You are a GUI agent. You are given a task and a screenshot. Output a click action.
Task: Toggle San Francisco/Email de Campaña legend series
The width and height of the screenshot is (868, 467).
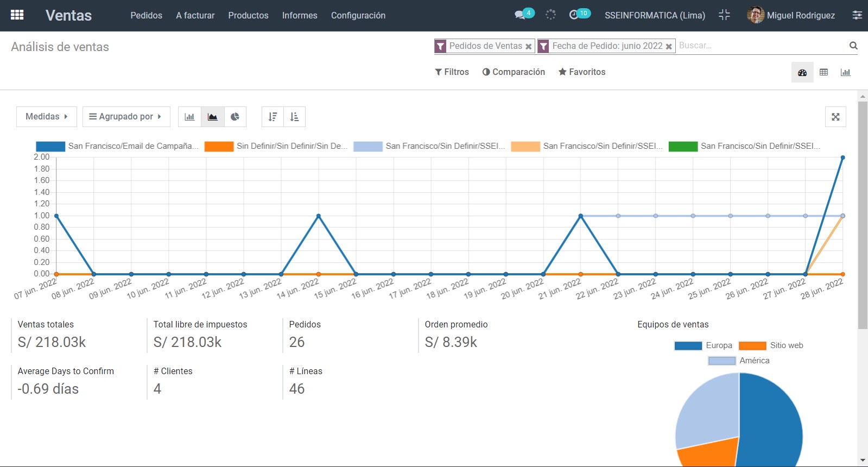click(117, 146)
